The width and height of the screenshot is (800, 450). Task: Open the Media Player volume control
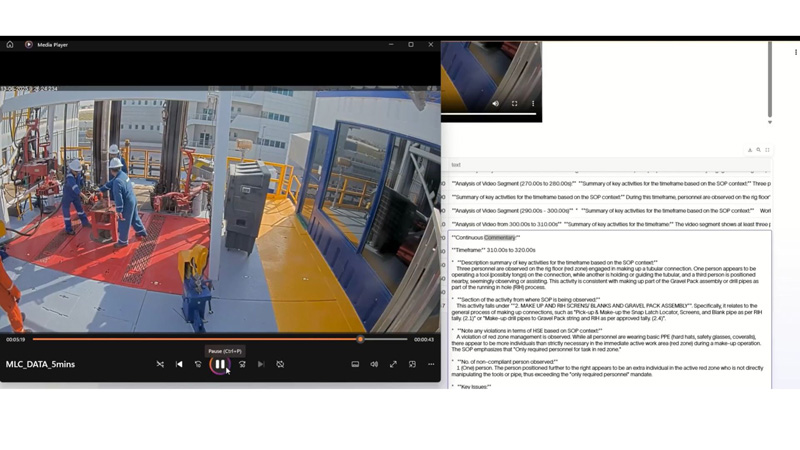coord(374,364)
